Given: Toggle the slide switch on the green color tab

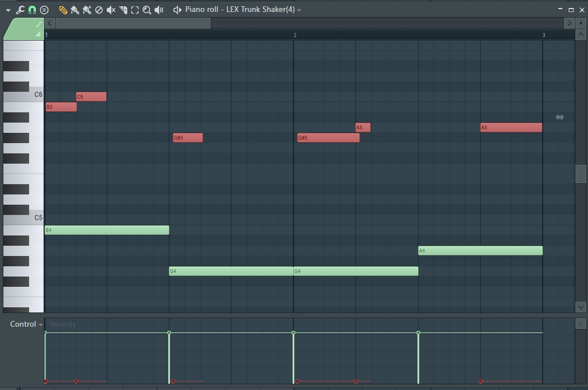Looking at the screenshot, I should pyautogui.click(x=39, y=25).
